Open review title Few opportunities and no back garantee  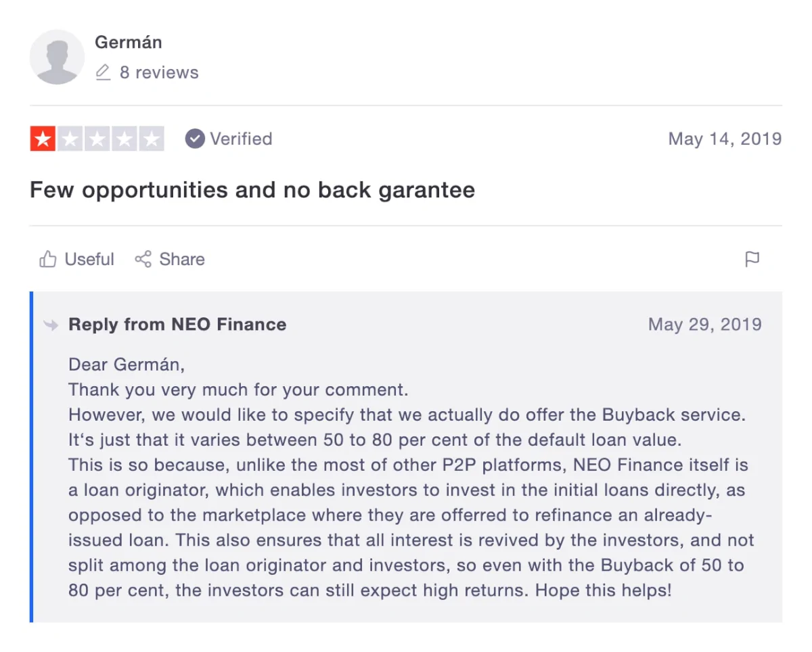[x=252, y=189]
